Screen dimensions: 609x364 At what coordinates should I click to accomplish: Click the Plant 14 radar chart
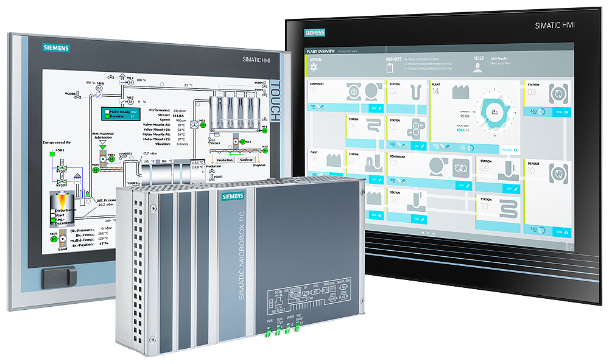(495, 112)
